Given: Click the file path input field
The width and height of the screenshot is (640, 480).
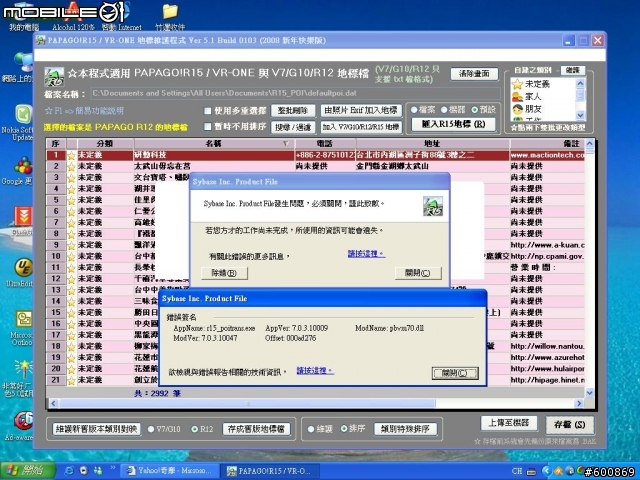Looking at the screenshot, I should point(295,93).
